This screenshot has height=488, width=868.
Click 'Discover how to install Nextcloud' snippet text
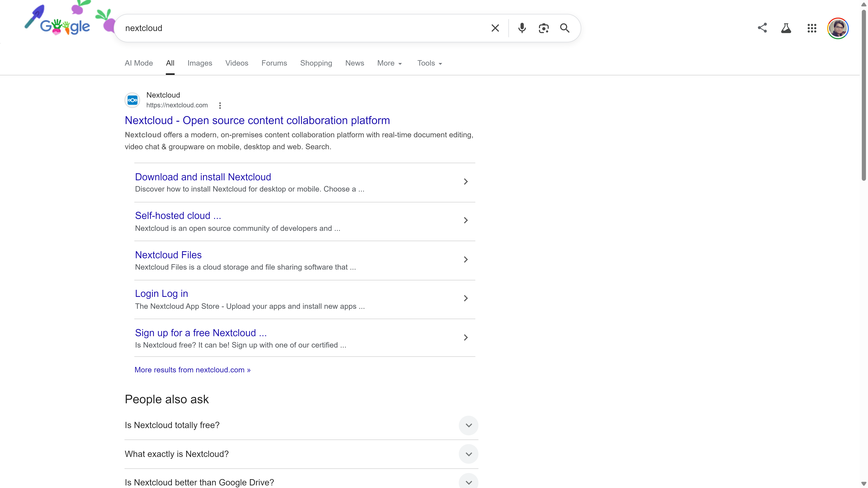tap(250, 189)
